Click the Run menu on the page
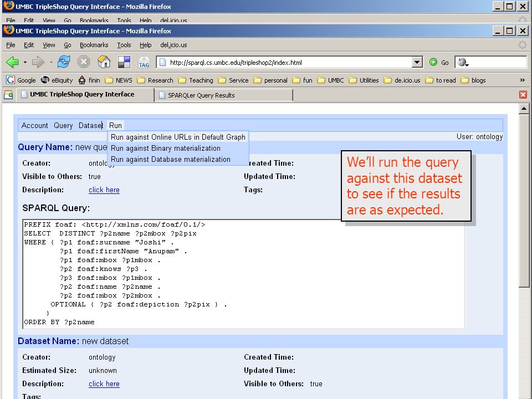The image size is (532, 399). coord(115,125)
